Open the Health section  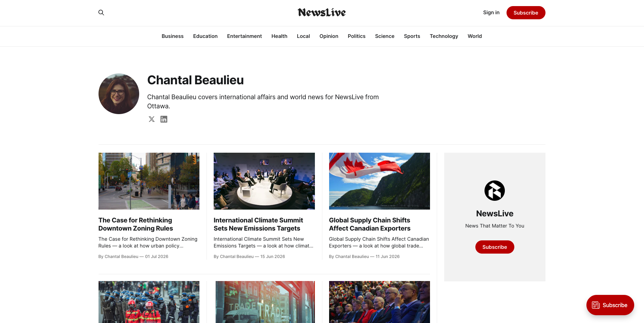(x=279, y=36)
